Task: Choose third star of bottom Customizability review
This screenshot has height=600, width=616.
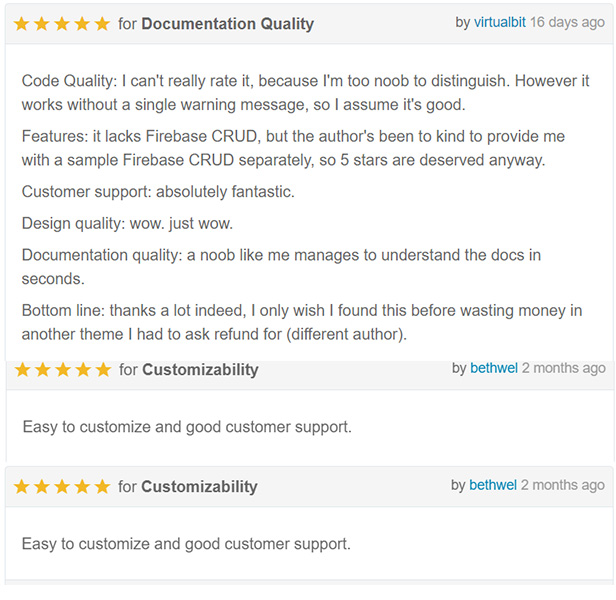Action: click(x=62, y=486)
